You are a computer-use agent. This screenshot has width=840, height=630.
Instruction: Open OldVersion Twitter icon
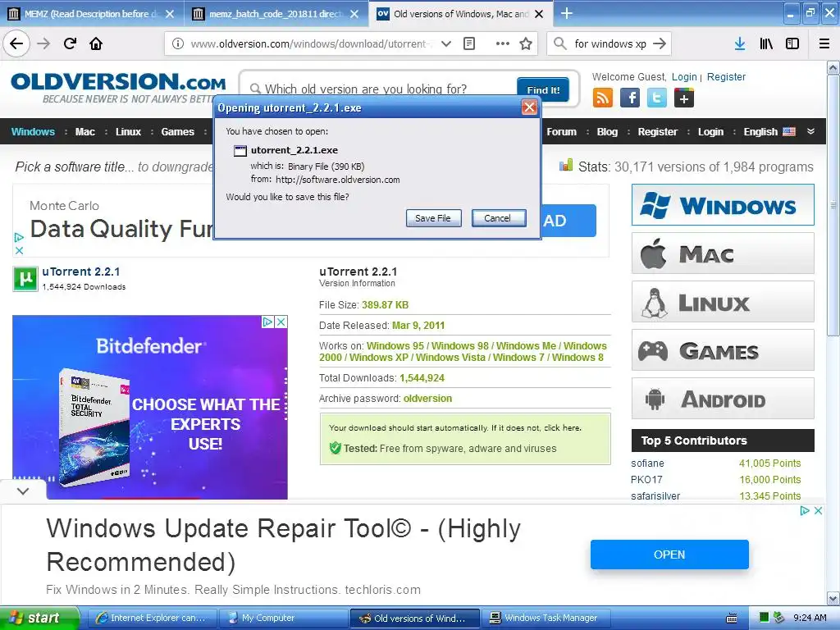[x=657, y=98]
